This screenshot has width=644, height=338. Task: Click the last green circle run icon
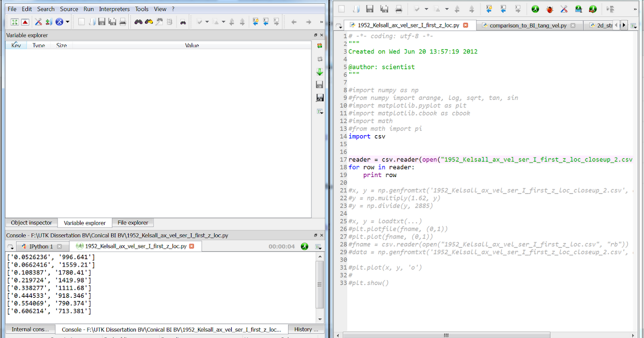click(592, 9)
